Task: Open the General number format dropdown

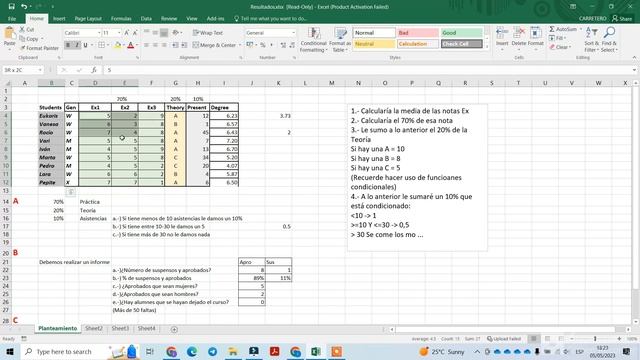Action: coord(293,33)
